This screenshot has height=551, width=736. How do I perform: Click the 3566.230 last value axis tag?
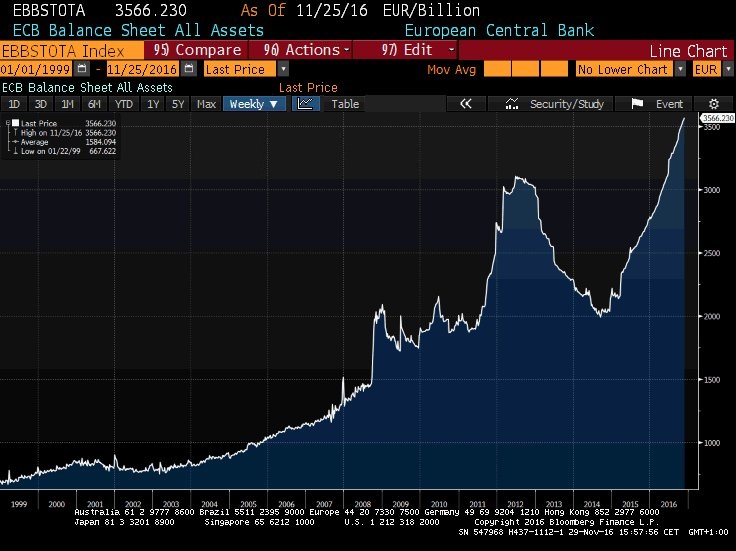click(717, 118)
